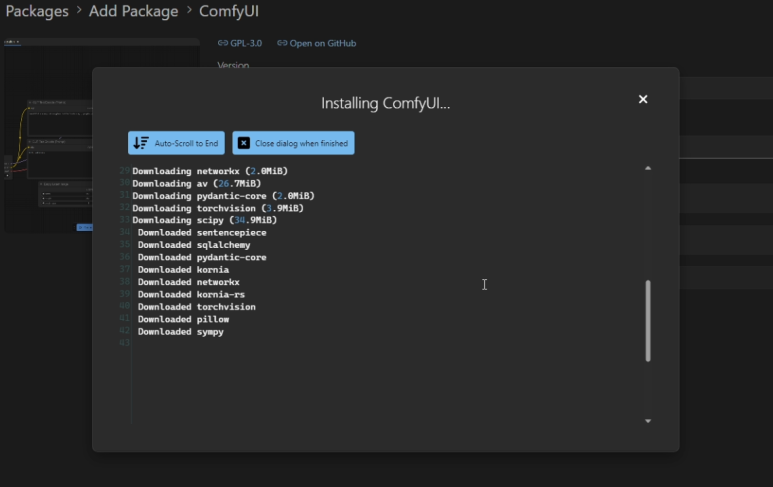The image size is (773, 487).
Task: Click log line Downloaded pydantic-core
Action: tap(202, 257)
